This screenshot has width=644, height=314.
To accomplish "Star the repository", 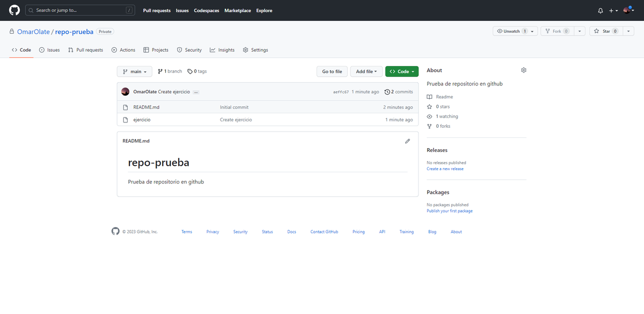I will [606, 31].
